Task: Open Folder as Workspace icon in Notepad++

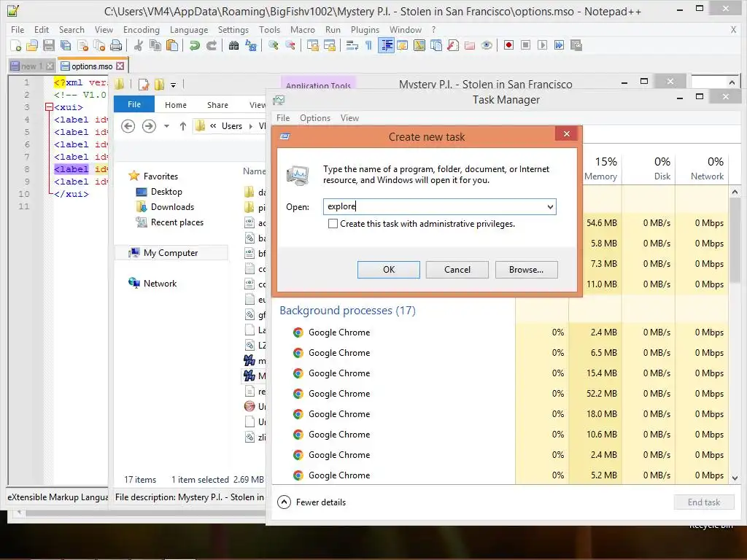Action: click(x=469, y=45)
